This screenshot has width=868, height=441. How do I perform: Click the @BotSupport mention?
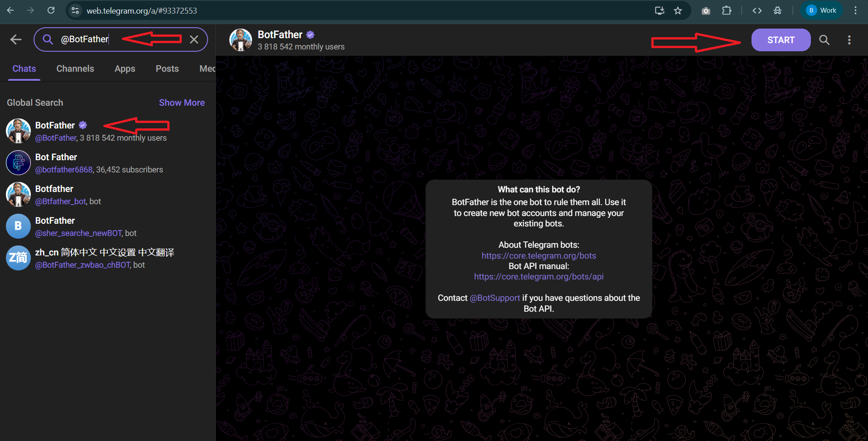click(x=495, y=298)
